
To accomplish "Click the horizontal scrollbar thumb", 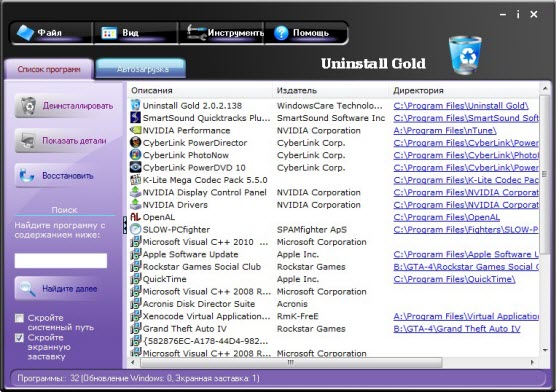I will point(291,362).
